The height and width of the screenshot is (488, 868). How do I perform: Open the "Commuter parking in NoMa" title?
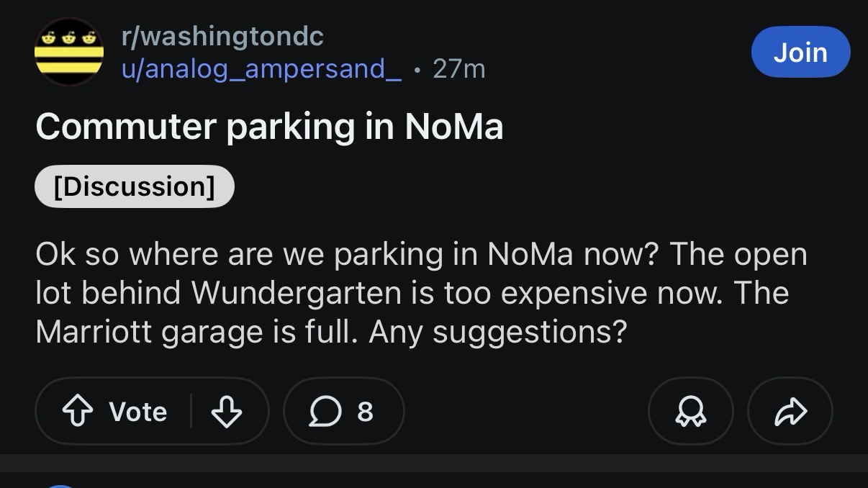pyautogui.click(x=269, y=127)
